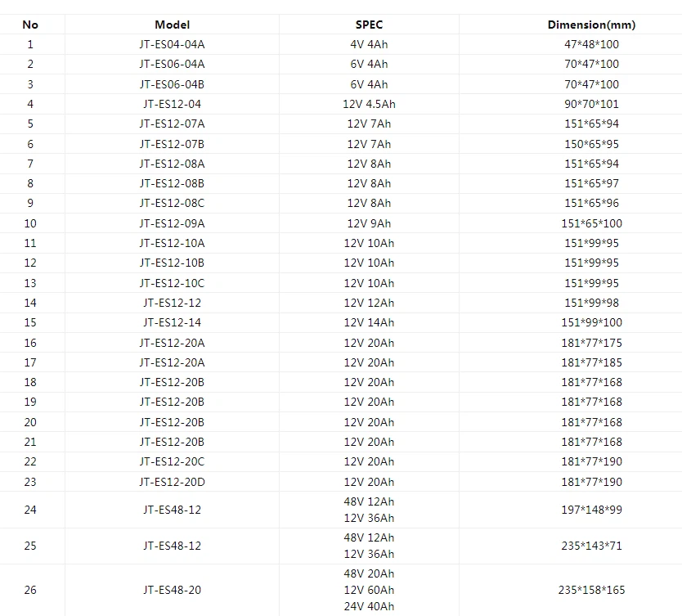
Task: Click the 4V 4Ah spec cell
Action: tap(369, 44)
